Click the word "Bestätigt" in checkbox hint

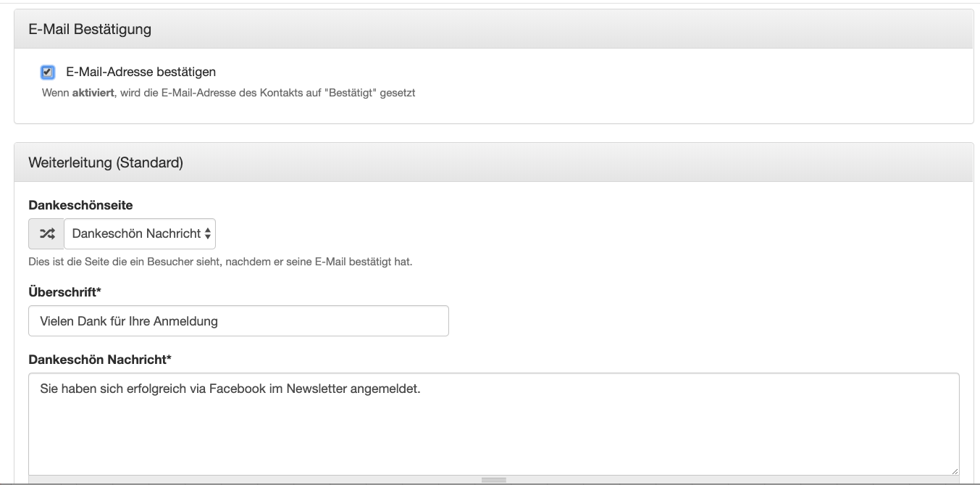(x=353, y=93)
